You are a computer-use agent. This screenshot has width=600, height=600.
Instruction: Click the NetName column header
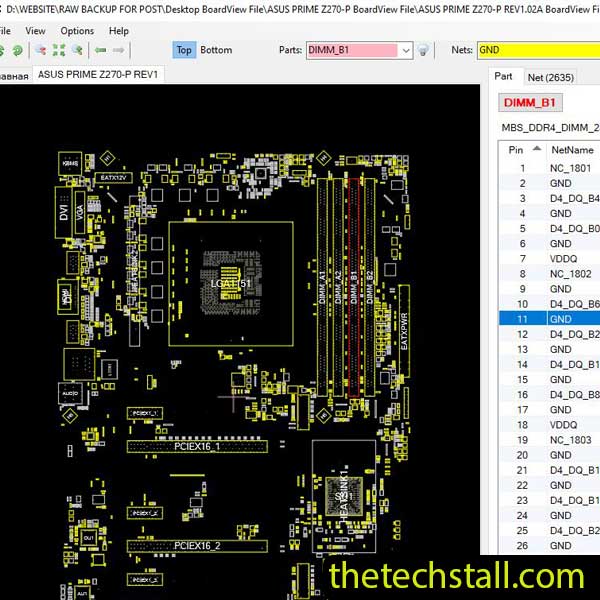(573, 150)
